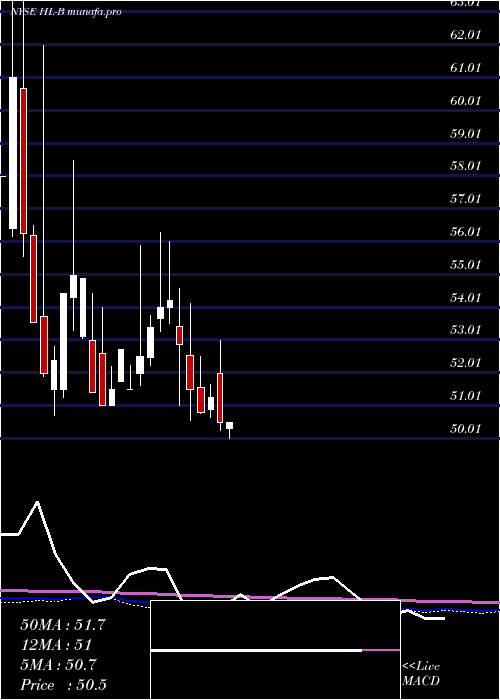Viewport: 500px width, 700px height.
Task: Click the 54.01 price axis label
Action: point(466,298)
